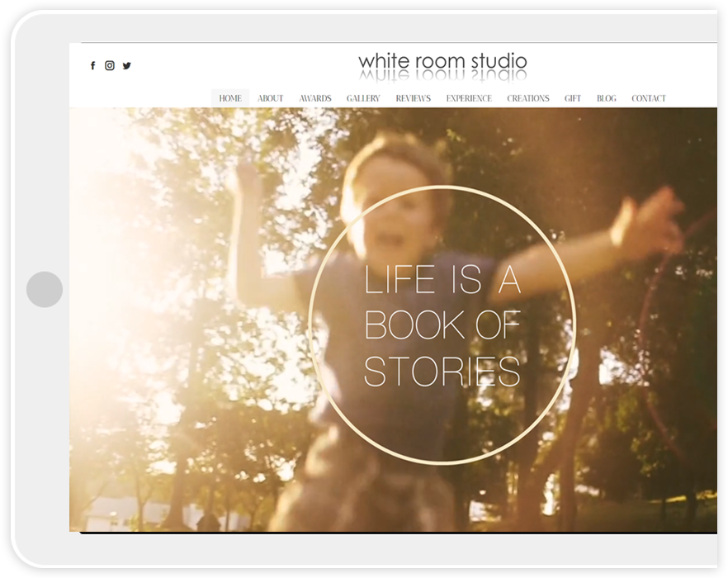The width and height of the screenshot is (728, 578).
Task: Click the 'LIFE IS A BOOK OF STORIES' text
Action: tap(442, 325)
